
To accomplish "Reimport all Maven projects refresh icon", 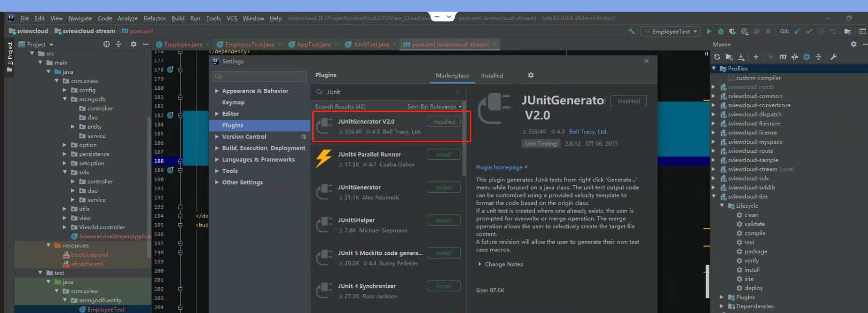I will point(717,57).
